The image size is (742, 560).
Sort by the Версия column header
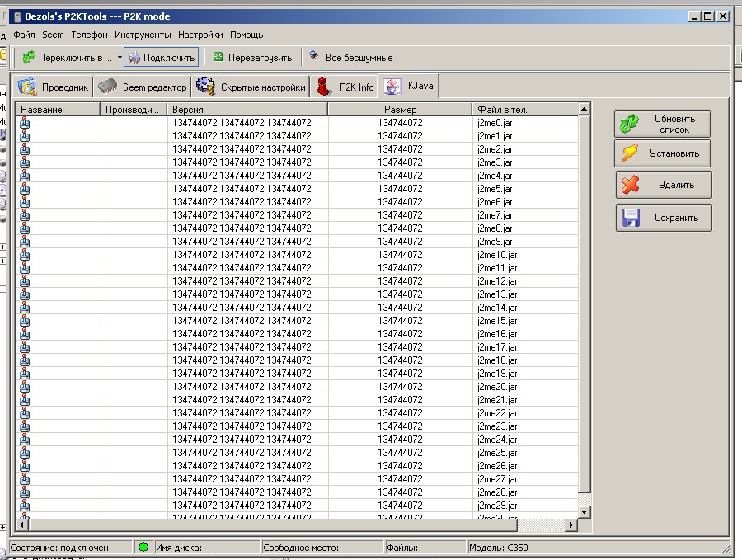247,110
